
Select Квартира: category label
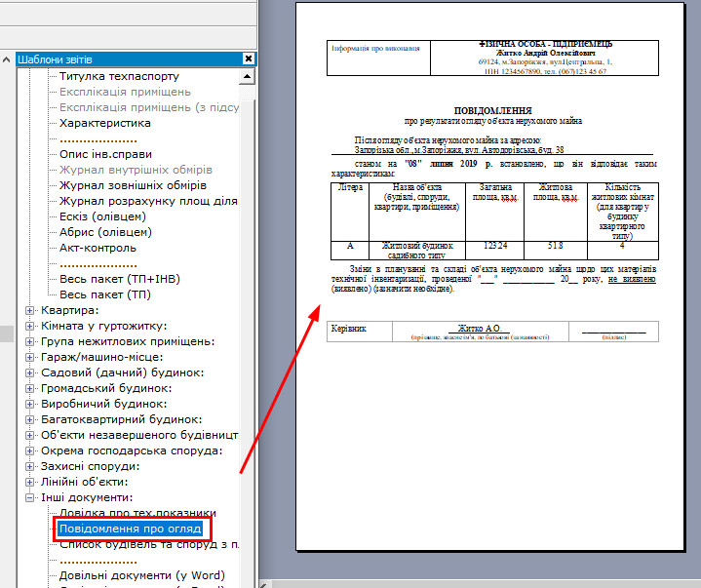(x=70, y=310)
